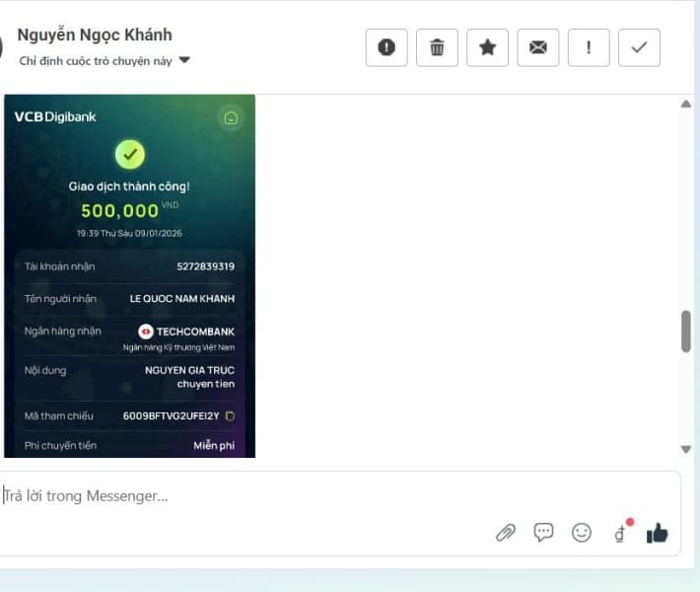Attach a file using the paperclip icon

click(x=506, y=533)
